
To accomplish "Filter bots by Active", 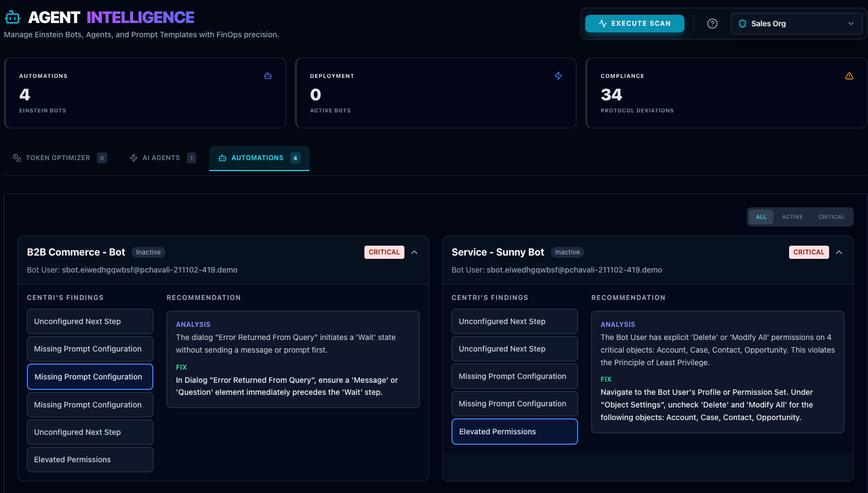I will pos(792,217).
